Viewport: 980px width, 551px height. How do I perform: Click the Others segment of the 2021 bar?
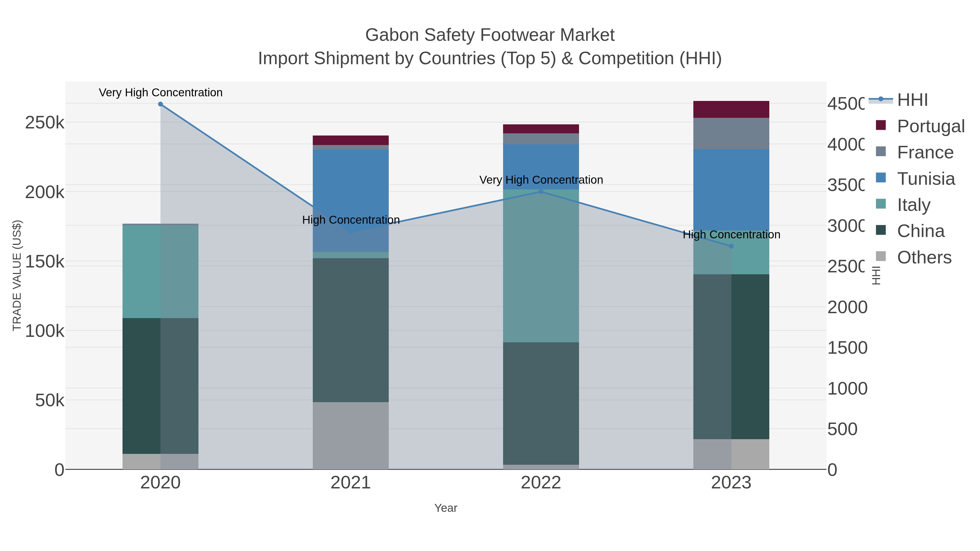[x=351, y=436]
